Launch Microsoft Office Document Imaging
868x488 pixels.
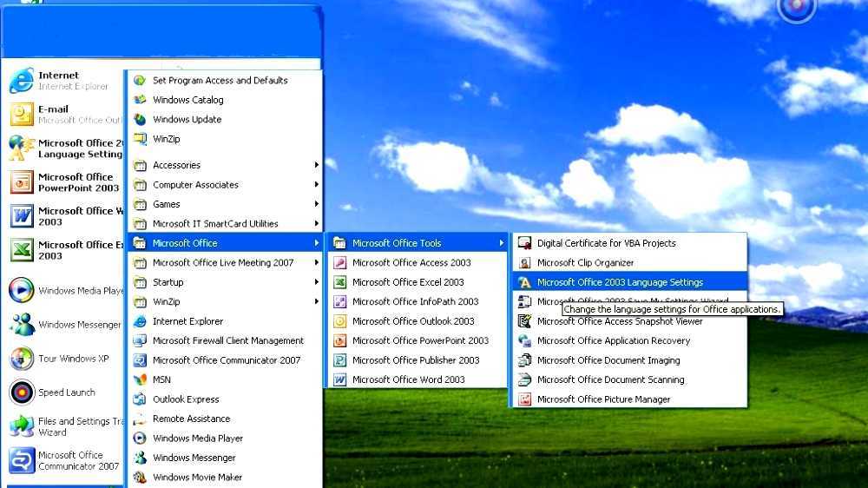coord(630,360)
